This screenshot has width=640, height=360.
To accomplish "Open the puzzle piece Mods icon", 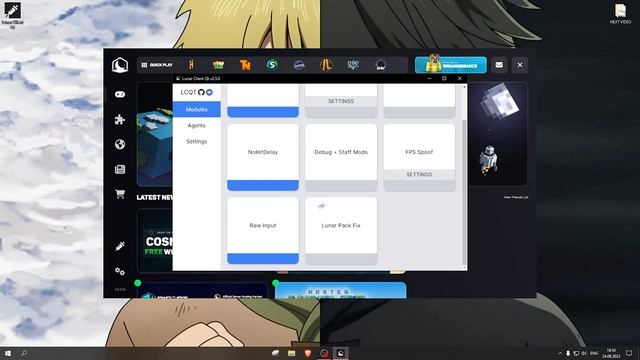I will [120, 119].
